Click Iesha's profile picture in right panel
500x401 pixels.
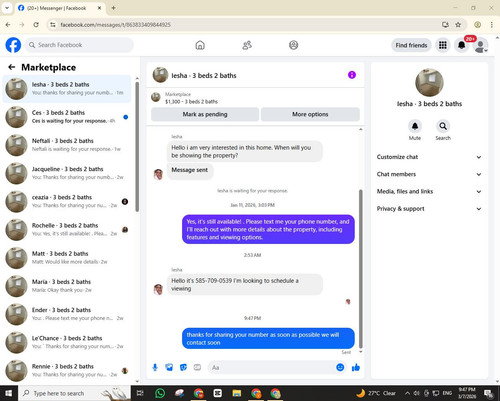429,83
